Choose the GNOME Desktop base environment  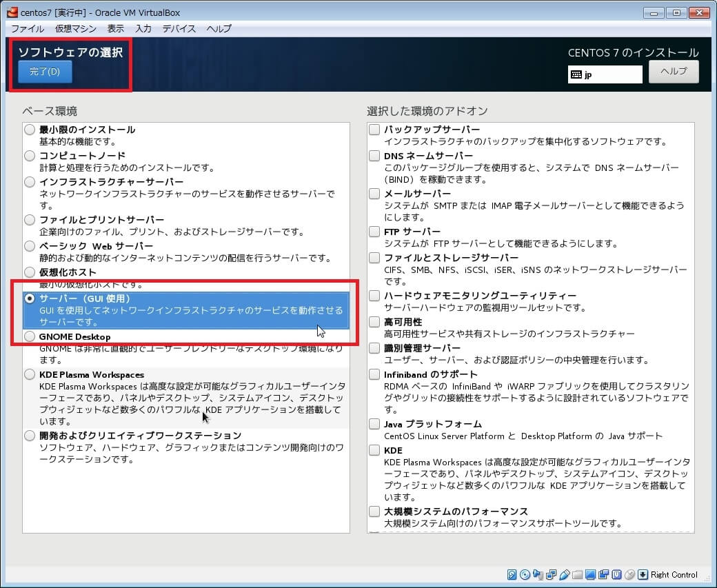tap(30, 336)
